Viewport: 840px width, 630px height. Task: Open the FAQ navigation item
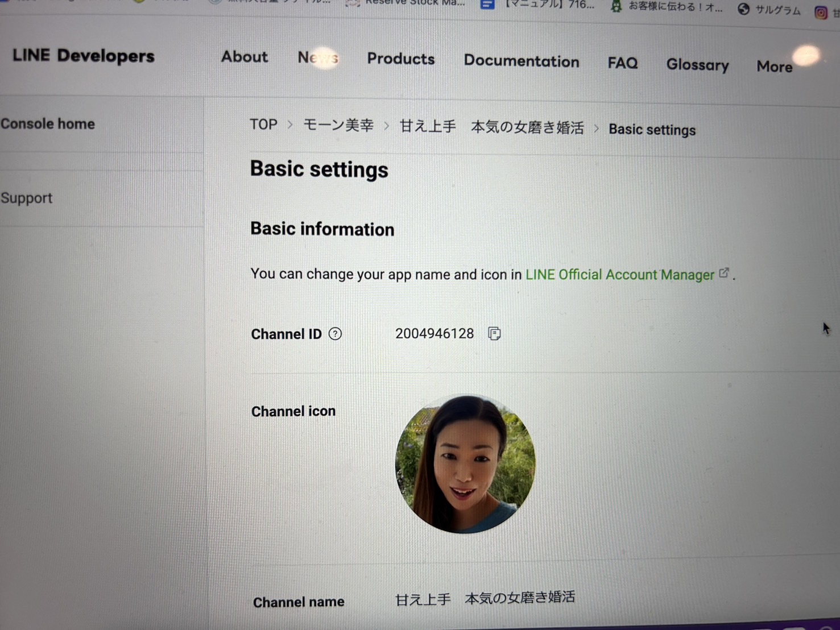coord(623,63)
